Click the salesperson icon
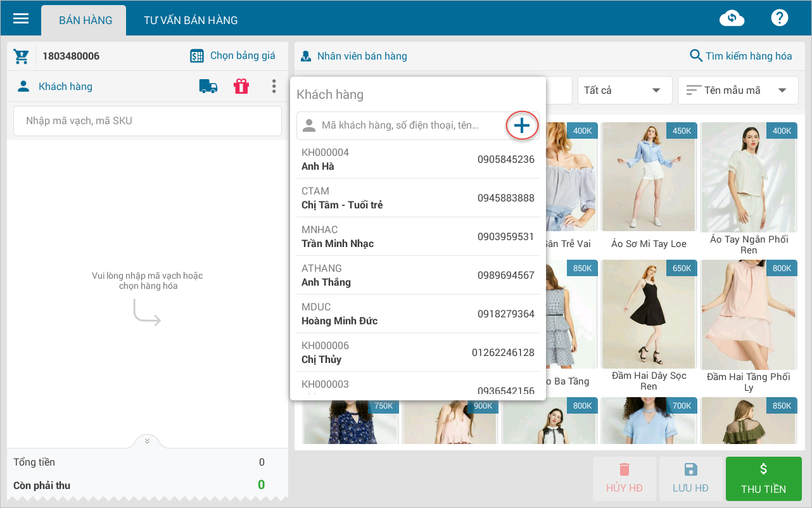The width and height of the screenshot is (812, 508). coord(306,56)
